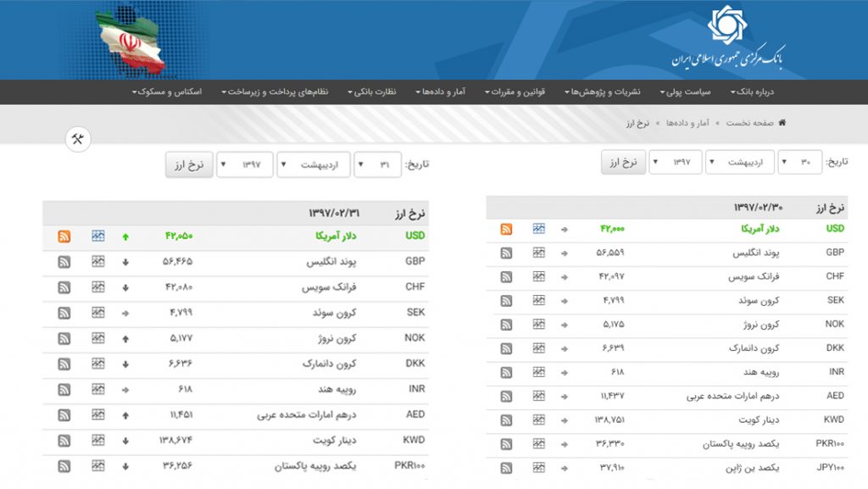Image resolution: width=868 pixels, height=489 pixels.
Task: Open the chart icon for JPY100 in the right table
Action: (539, 468)
